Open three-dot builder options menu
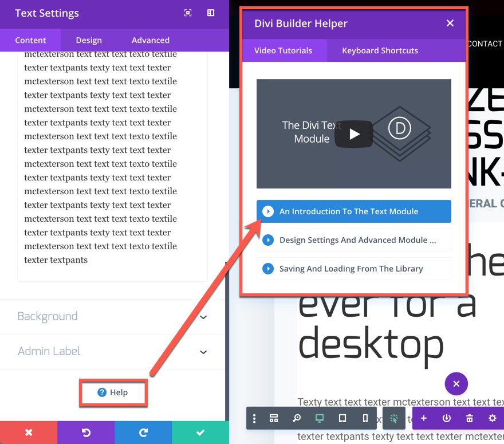 (255, 419)
